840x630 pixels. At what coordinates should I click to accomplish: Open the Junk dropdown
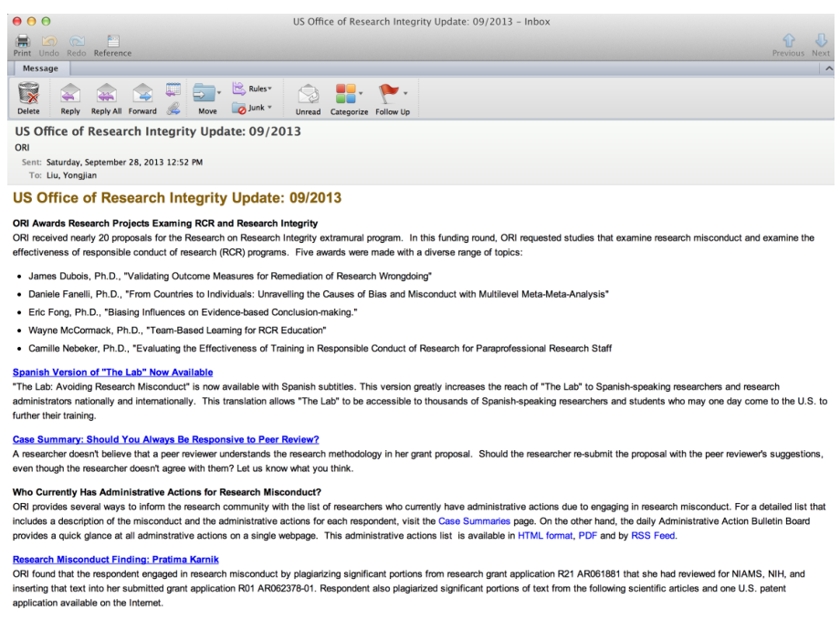[252, 108]
